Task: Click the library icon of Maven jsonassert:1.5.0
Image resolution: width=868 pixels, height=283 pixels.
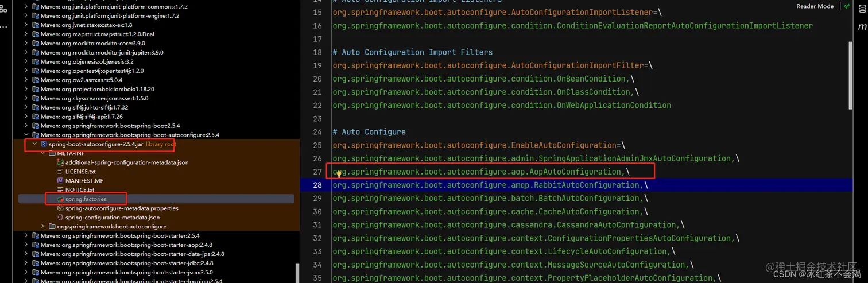Action: (x=36, y=98)
